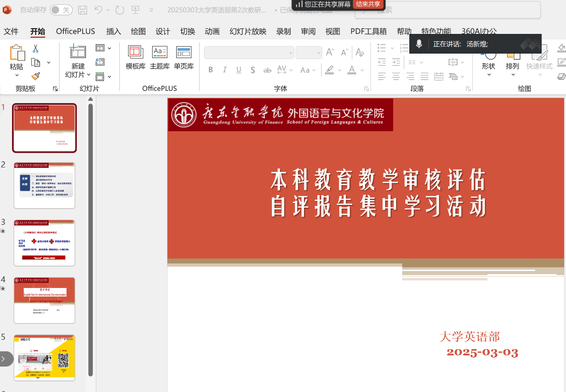The image size is (566, 392).
Task: Open the 主题库 theme library
Action: (159, 58)
